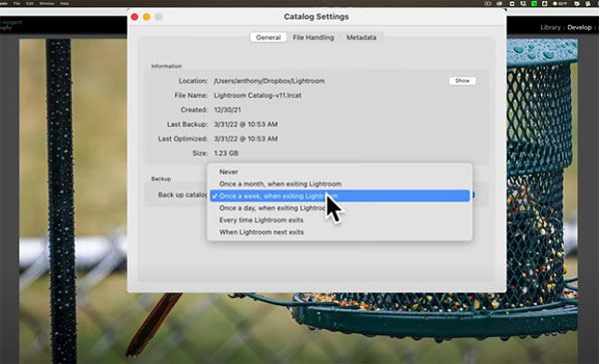Select Never backup option

click(339, 173)
